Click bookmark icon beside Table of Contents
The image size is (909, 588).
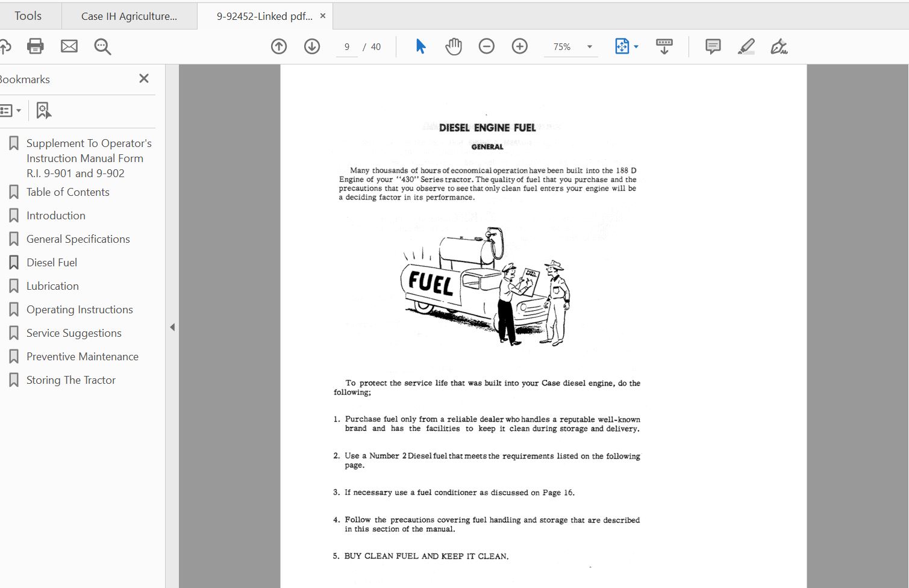click(14, 192)
